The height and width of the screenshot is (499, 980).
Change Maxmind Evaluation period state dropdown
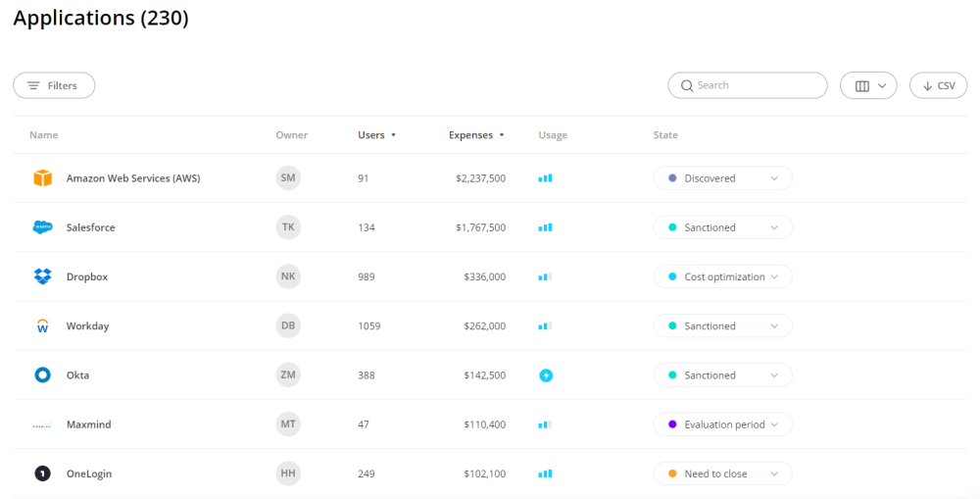[x=722, y=424]
